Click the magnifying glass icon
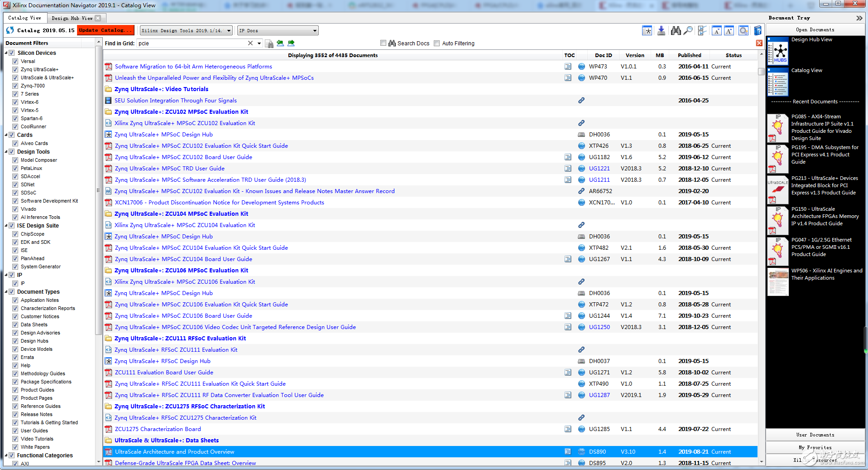868x470 pixels. pos(688,30)
